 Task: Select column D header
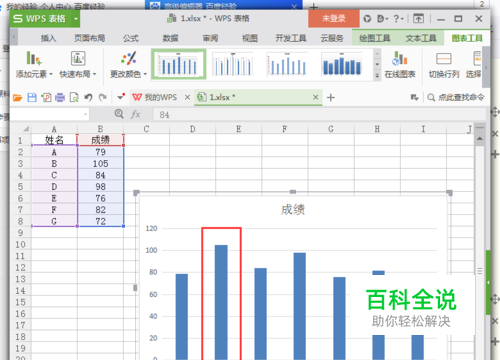click(x=193, y=129)
